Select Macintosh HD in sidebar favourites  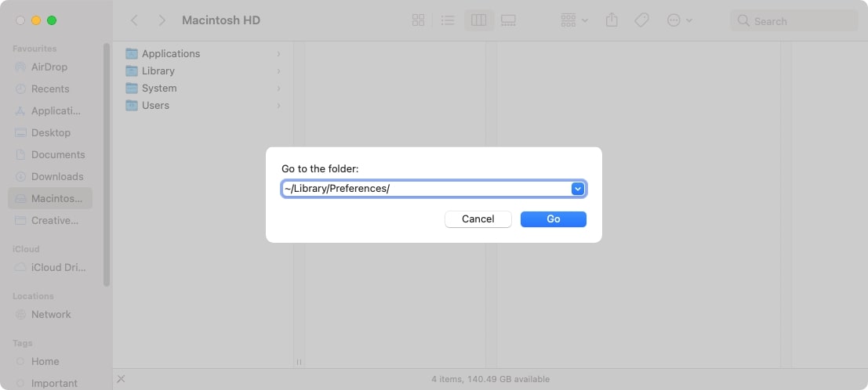[x=50, y=198]
